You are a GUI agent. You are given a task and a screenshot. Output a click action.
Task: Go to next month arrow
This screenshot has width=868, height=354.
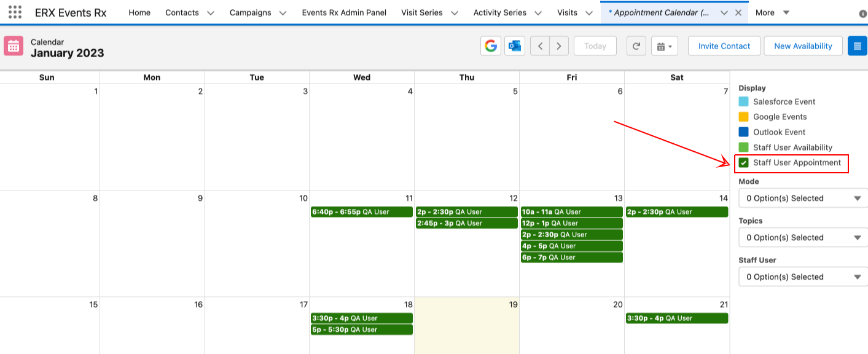point(558,46)
